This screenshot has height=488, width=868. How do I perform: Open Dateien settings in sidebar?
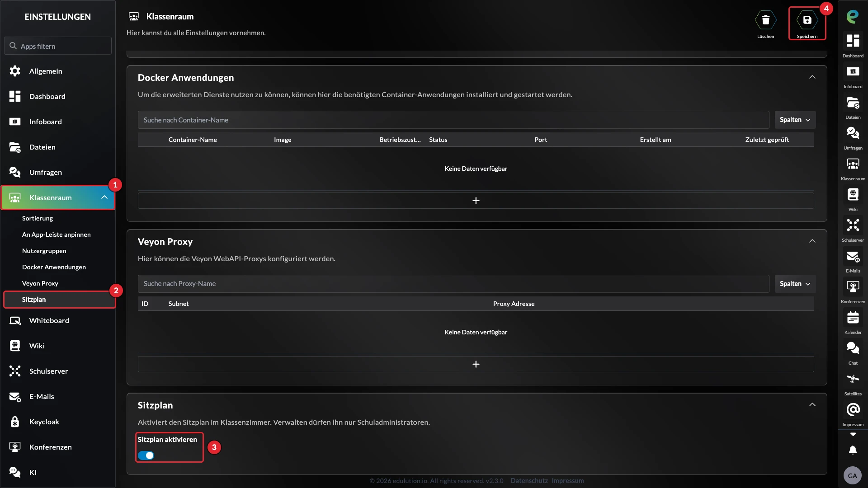[x=58, y=147]
